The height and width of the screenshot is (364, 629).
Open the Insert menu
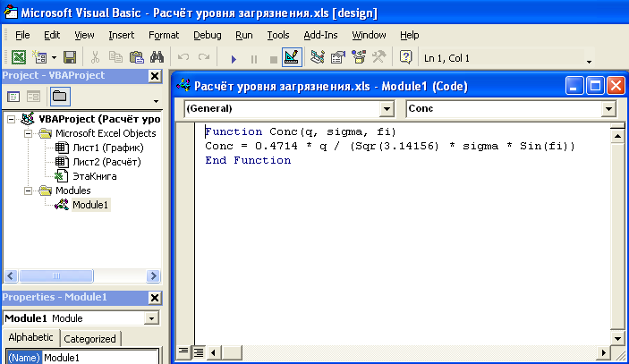121,35
